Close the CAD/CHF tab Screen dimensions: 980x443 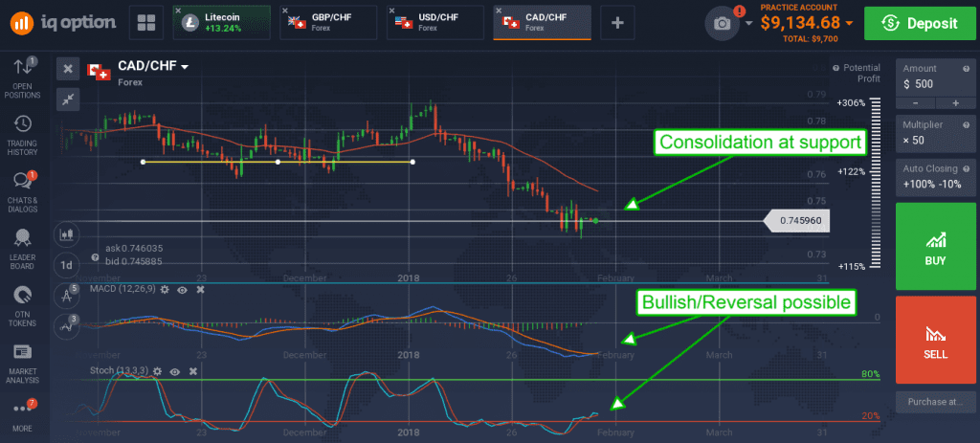(499, 11)
